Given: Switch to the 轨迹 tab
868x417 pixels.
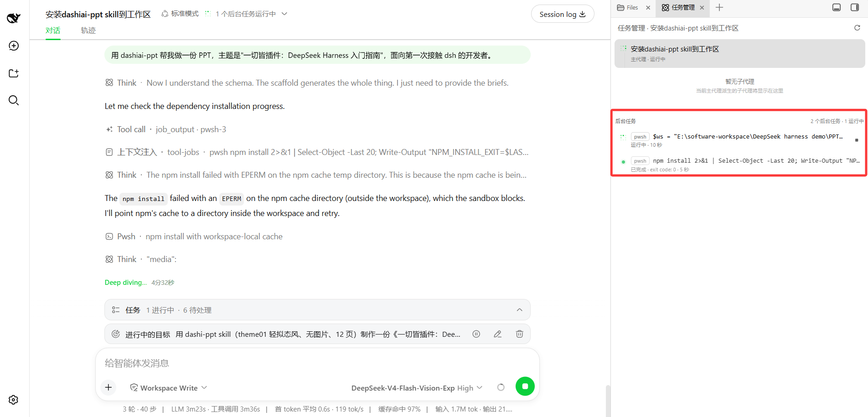Looking at the screenshot, I should coord(88,31).
